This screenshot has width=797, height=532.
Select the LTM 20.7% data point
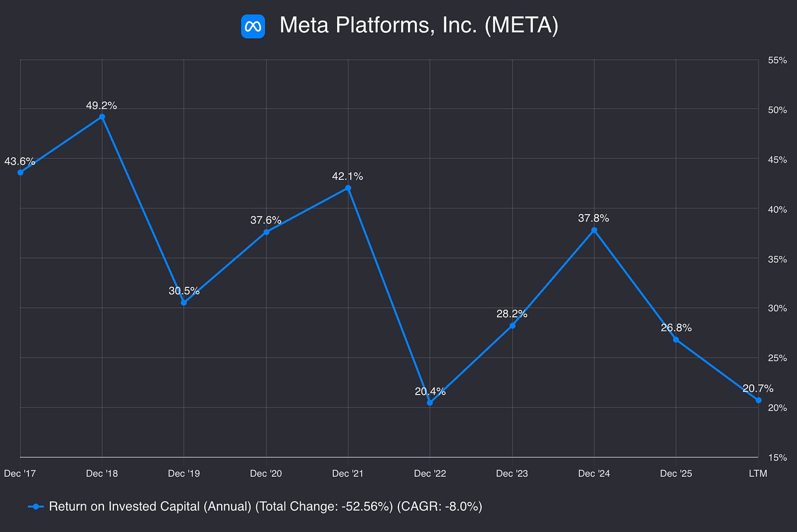click(x=758, y=400)
